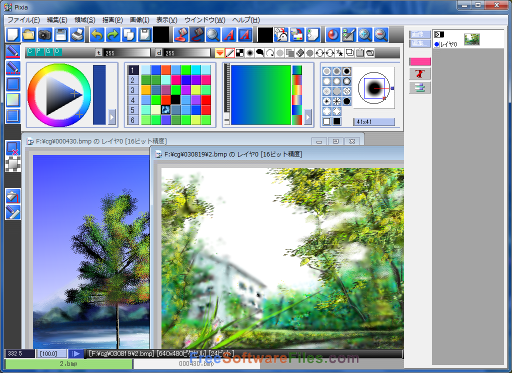
Task: Expand the gradient panel arrow
Action: [x=307, y=117]
